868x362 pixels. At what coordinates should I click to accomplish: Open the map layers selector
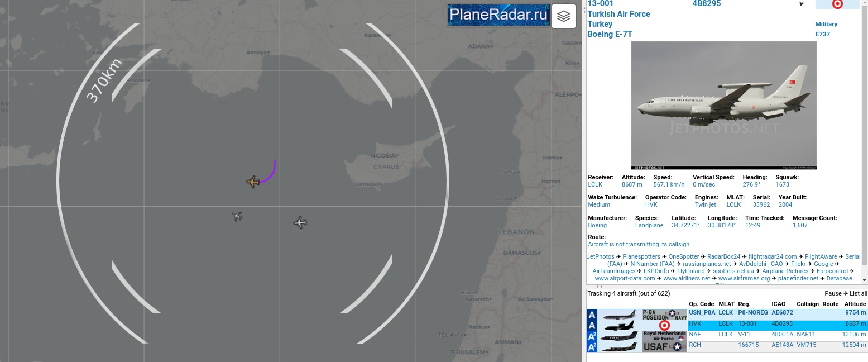[563, 16]
